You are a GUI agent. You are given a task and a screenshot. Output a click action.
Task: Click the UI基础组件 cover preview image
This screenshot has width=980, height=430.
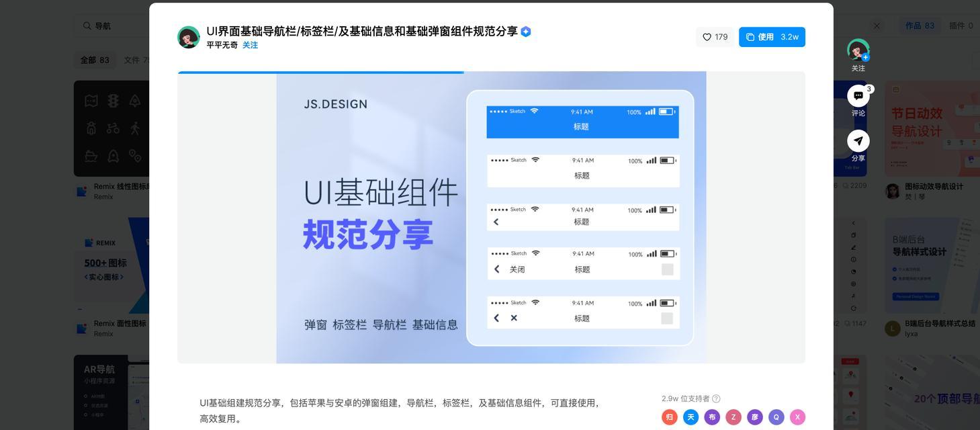coord(491,218)
